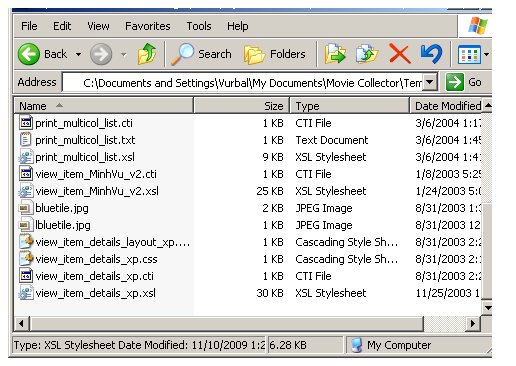Click the lbluetile.jpg image icon

(x=26, y=225)
